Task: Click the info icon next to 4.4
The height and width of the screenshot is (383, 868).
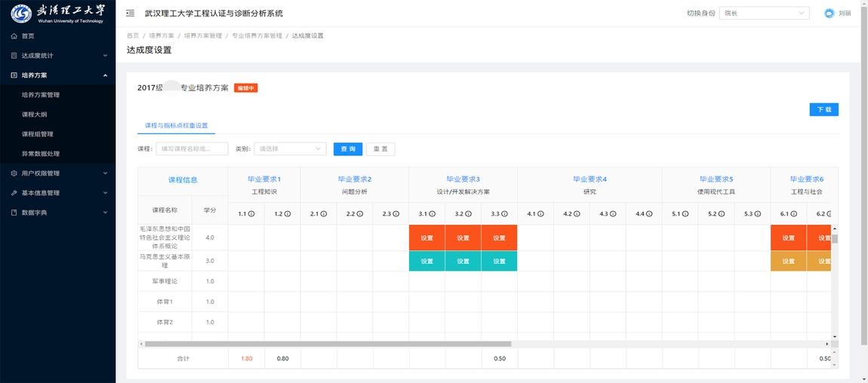Action: click(649, 214)
